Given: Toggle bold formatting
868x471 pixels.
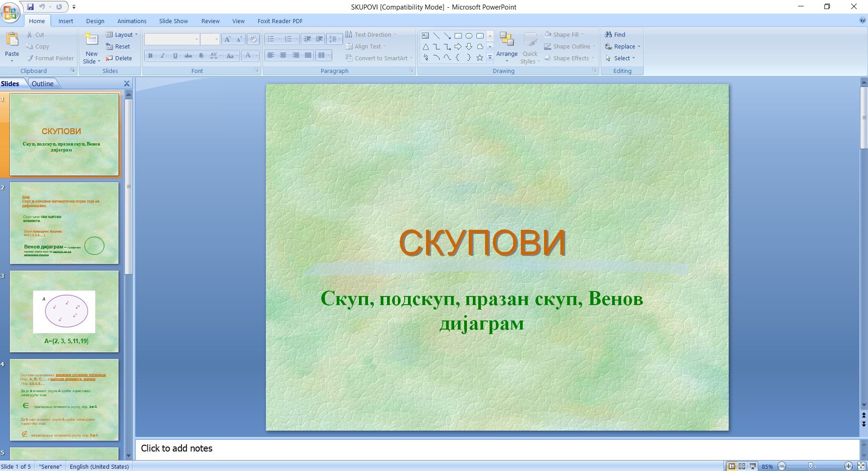Looking at the screenshot, I should tap(150, 56).
